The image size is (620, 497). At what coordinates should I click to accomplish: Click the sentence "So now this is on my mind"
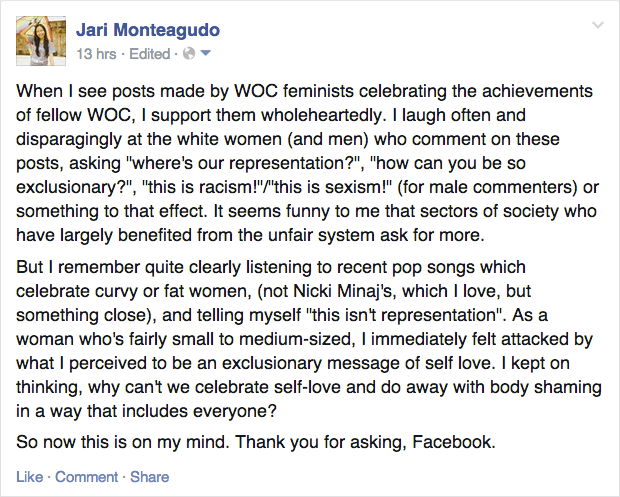coord(130,440)
